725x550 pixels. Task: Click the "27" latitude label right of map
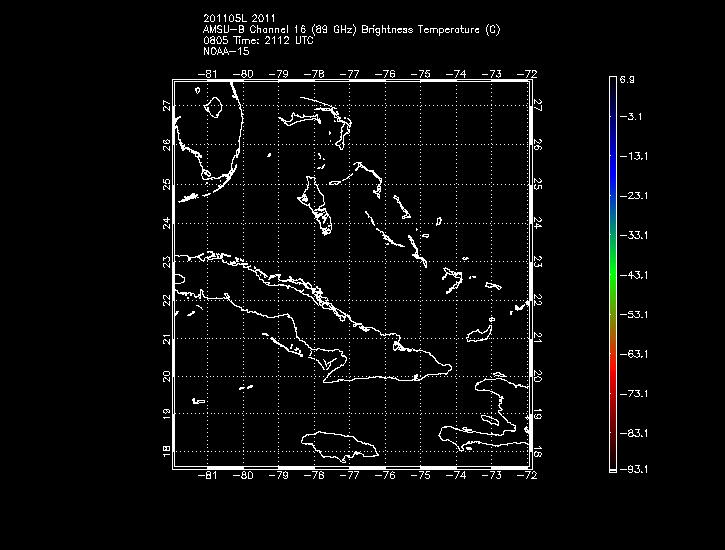(x=538, y=105)
